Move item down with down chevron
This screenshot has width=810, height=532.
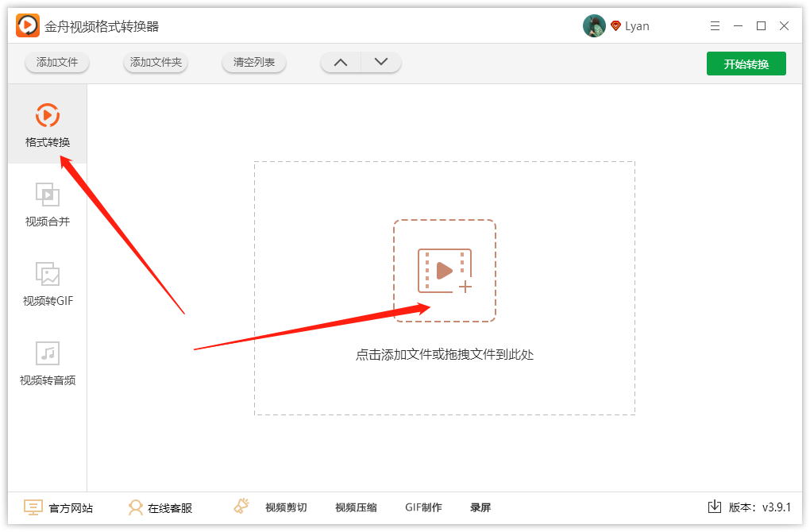pyautogui.click(x=380, y=62)
